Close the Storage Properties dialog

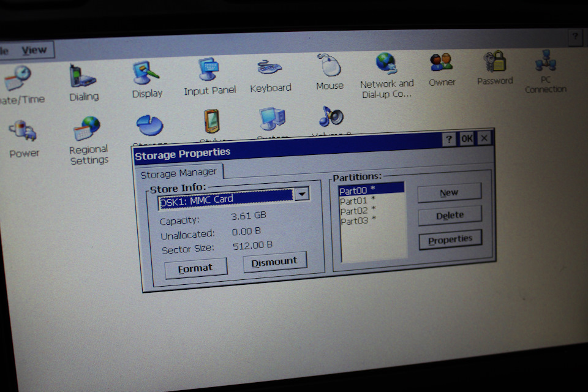(484, 138)
